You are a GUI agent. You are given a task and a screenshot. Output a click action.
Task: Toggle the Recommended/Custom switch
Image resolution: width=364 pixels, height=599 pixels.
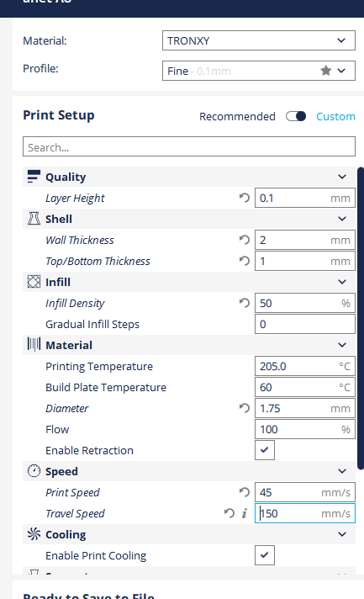pos(296,116)
